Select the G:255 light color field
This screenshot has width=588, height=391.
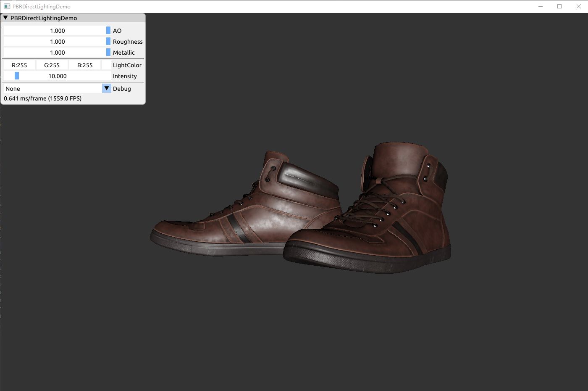click(52, 65)
